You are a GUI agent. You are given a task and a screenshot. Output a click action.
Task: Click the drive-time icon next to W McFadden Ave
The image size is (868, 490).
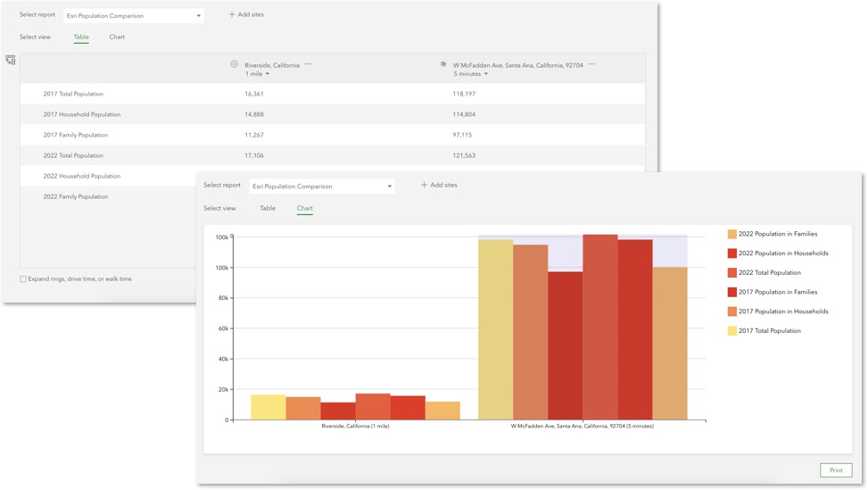(x=442, y=64)
